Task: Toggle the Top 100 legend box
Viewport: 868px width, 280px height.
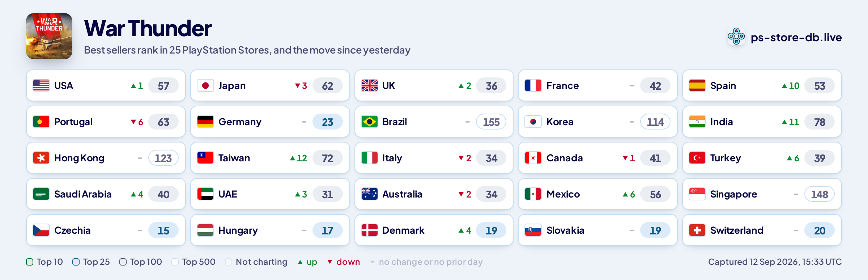Action: (x=123, y=262)
